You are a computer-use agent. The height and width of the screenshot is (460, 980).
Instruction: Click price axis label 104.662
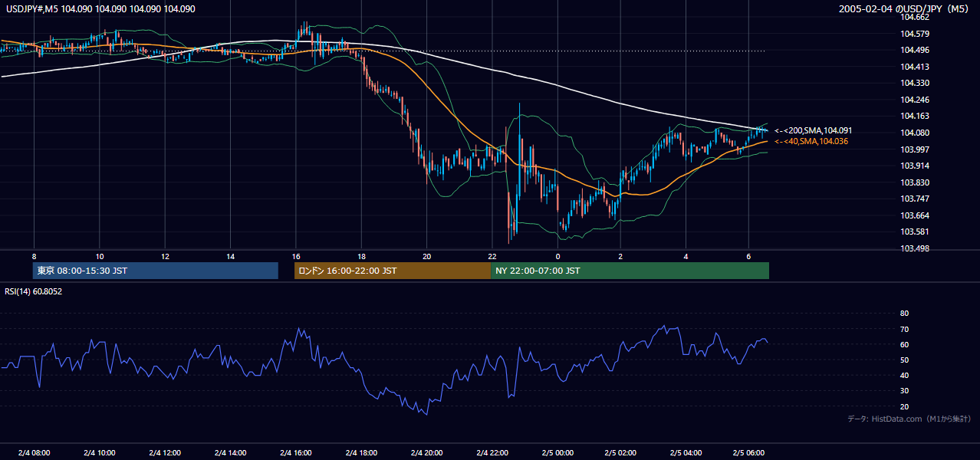pyautogui.click(x=915, y=17)
